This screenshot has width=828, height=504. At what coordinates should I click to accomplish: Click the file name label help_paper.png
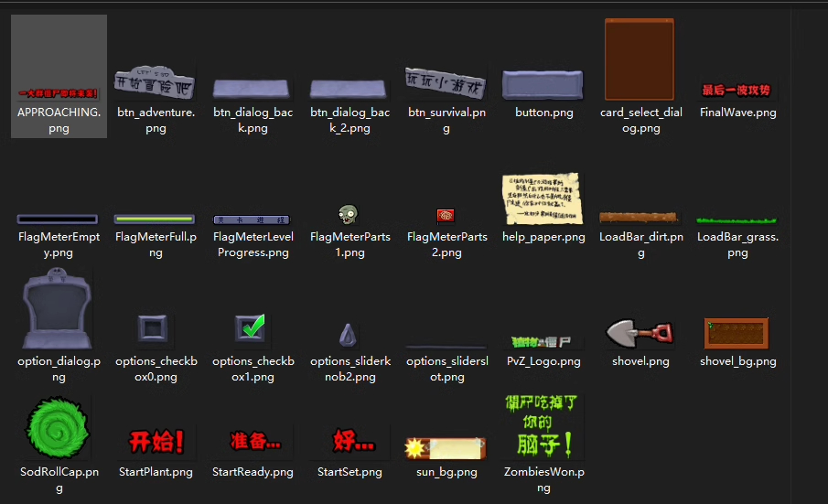543,237
